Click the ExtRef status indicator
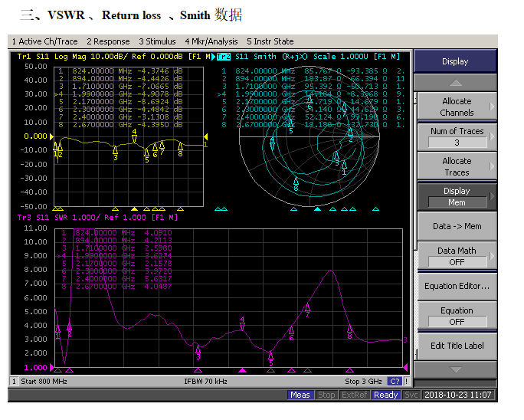This screenshot has width=524, height=420. pyautogui.click(x=355, y=395)
